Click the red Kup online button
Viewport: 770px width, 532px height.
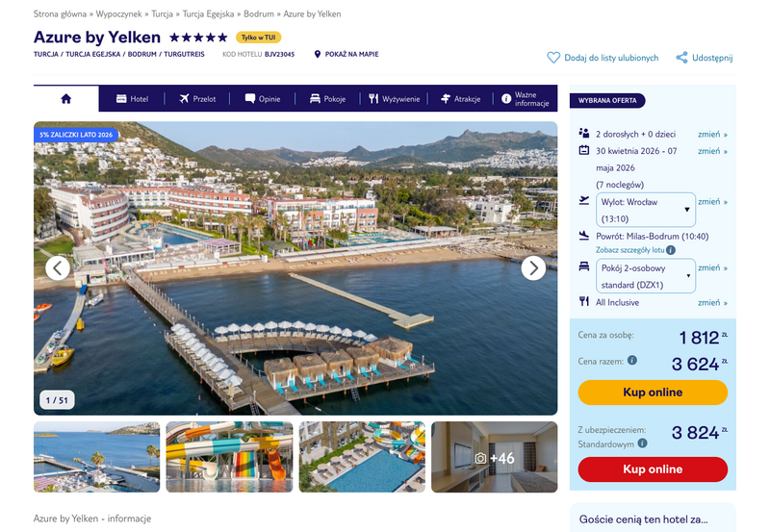tap(653, 469)
